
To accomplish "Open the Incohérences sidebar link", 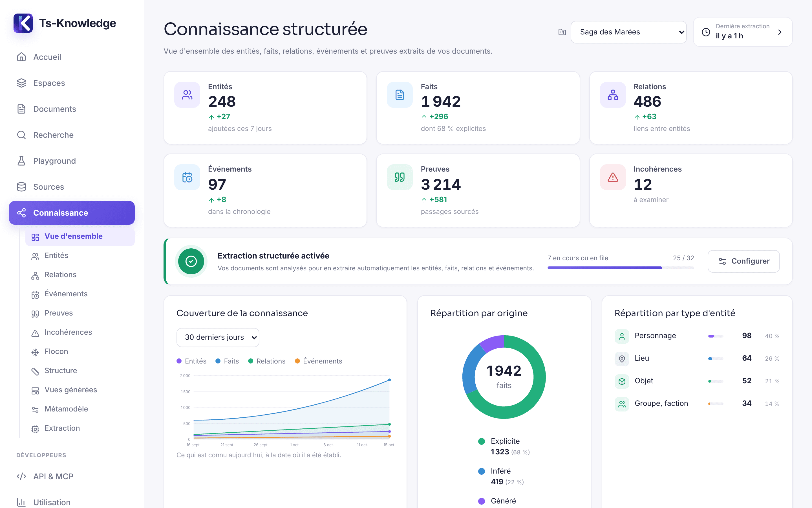I will 80,332.
